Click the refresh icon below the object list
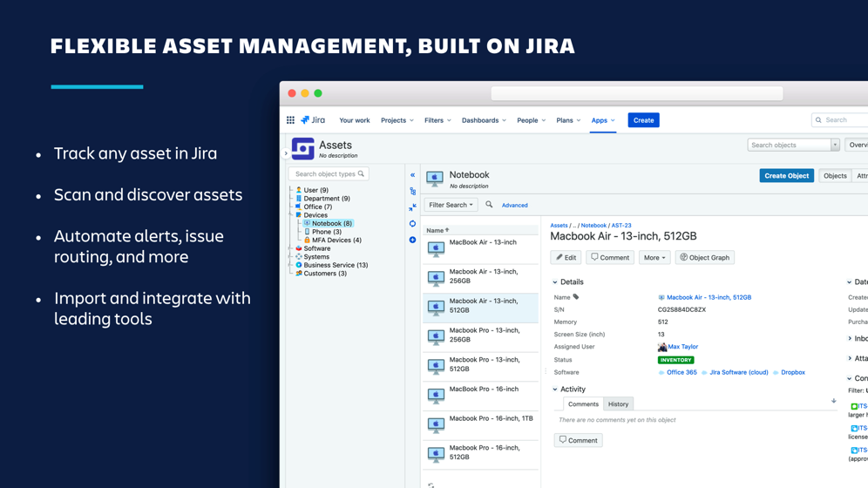Image resolution: width=868 pixels, height=488 pixels. (431, 485)
